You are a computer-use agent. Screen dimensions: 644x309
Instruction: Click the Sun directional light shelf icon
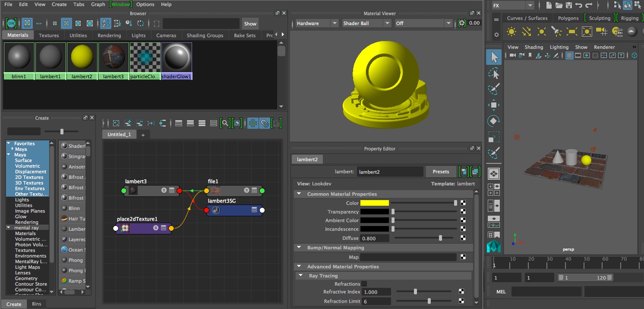pyautogui.click(x=511, y=32)
